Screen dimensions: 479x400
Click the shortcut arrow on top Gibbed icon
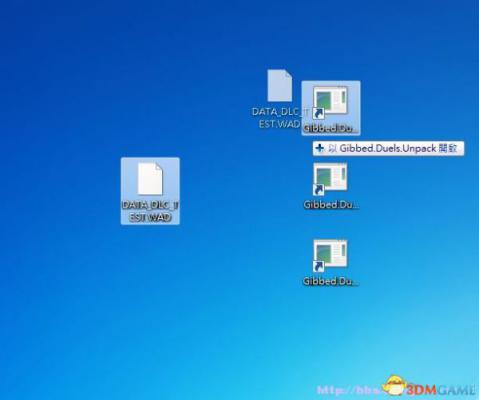coord(318,113)
